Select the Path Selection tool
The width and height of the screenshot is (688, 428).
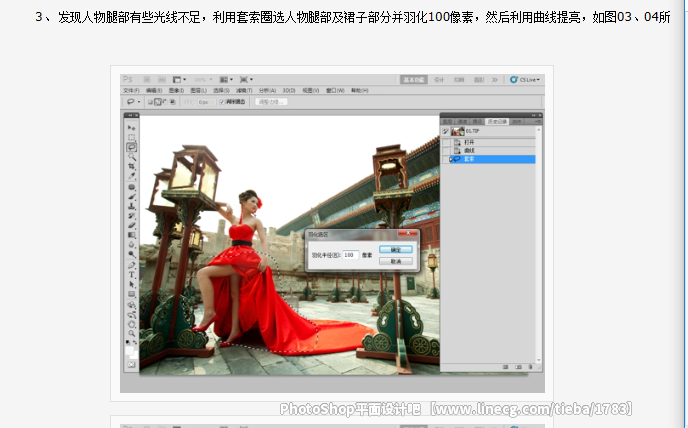pyautogui.click(x=131, y=284)
